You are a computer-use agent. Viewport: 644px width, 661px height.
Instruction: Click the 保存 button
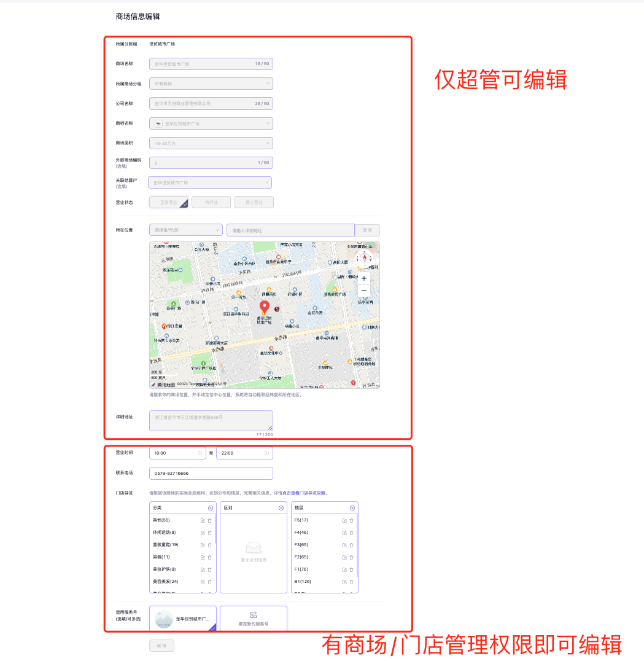pyautogui.click(x=161, y=646)
